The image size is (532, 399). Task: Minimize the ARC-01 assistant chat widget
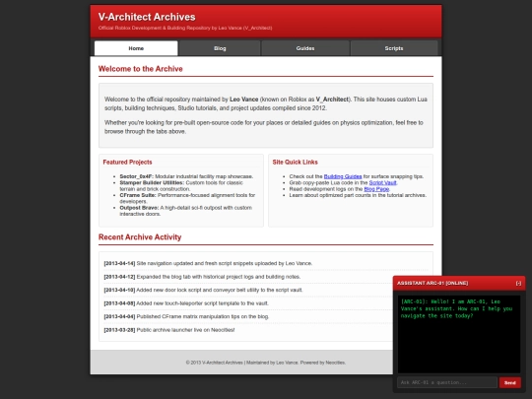pyautogui.click(x=518, y=283)
